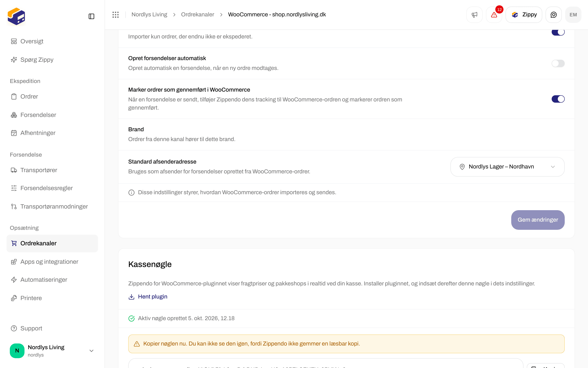The width and height of the screenshot is (588, 368).
Task: Open the apps grid icon
Action: pos(116,15)
